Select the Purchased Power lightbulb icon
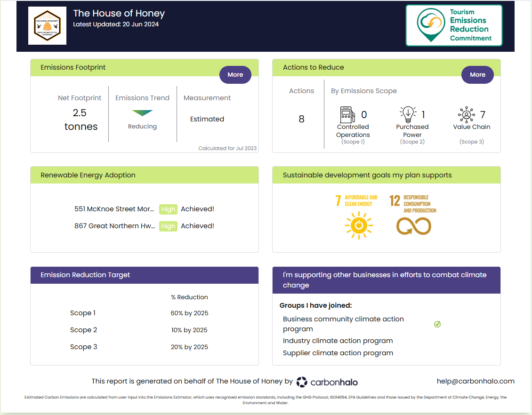Viewport: 532px width, 415px height. tap(409, 114)
